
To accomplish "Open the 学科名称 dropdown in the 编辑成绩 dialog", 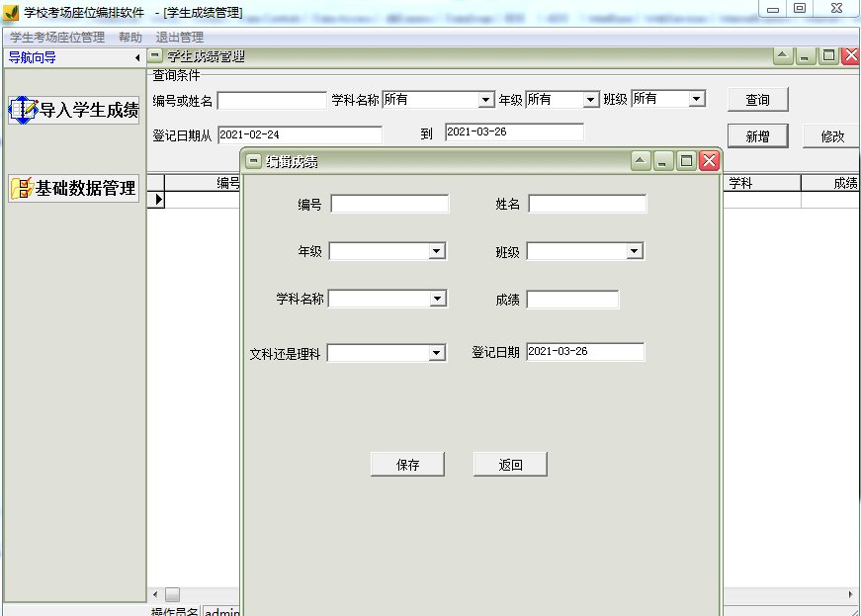I will [437, 299].
